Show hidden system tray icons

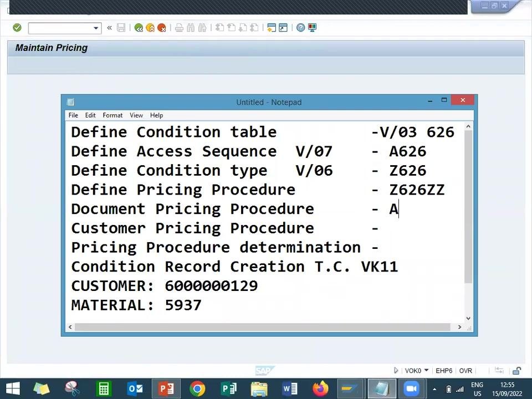(x=434, y=389)
